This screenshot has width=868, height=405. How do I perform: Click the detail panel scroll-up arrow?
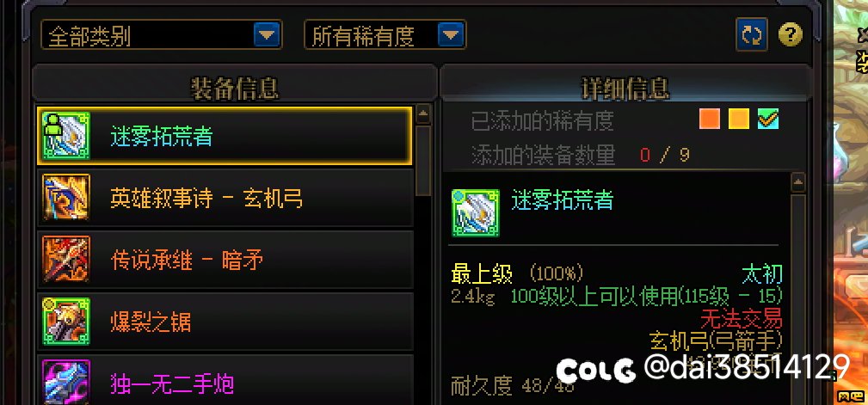[797, 182]
